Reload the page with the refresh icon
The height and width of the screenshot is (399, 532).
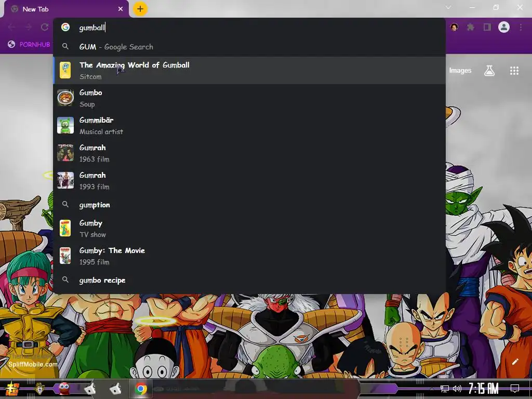tap(45, 27)
